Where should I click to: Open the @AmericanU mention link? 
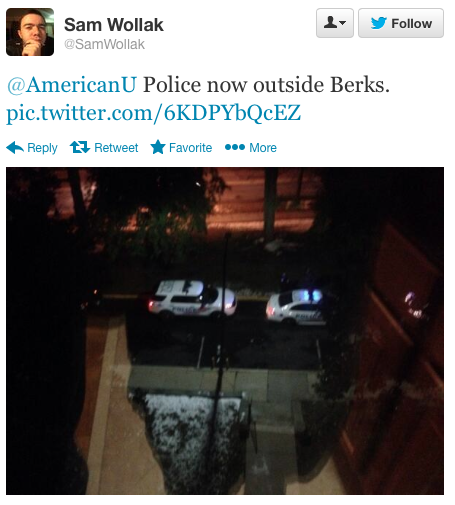72,85
